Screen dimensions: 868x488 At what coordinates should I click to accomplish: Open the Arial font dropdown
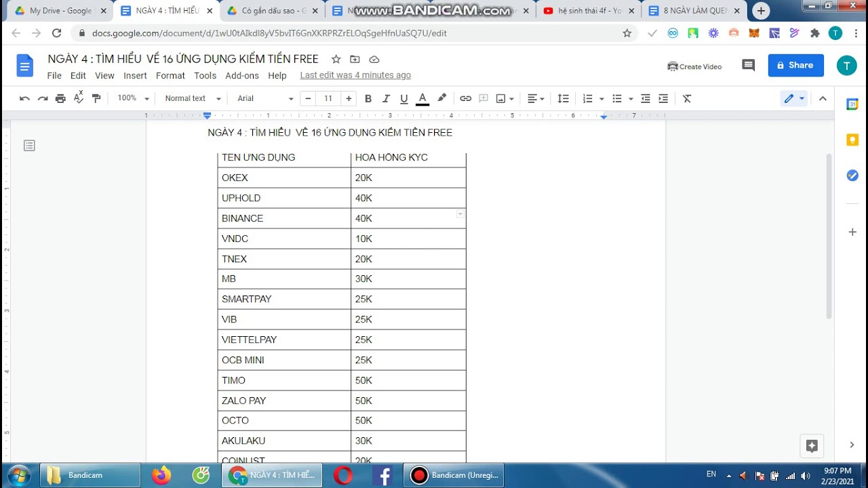coord(265,98)
